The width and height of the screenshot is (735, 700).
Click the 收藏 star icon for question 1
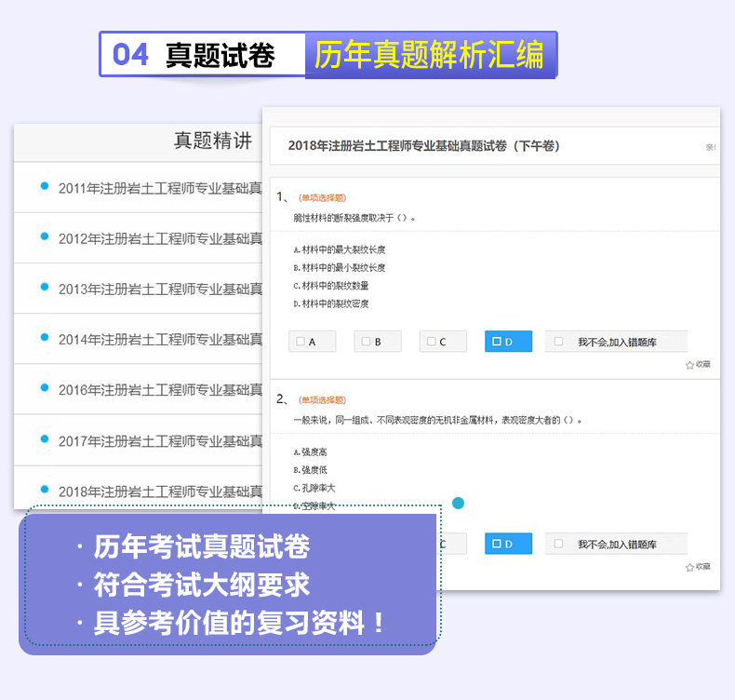689,365
